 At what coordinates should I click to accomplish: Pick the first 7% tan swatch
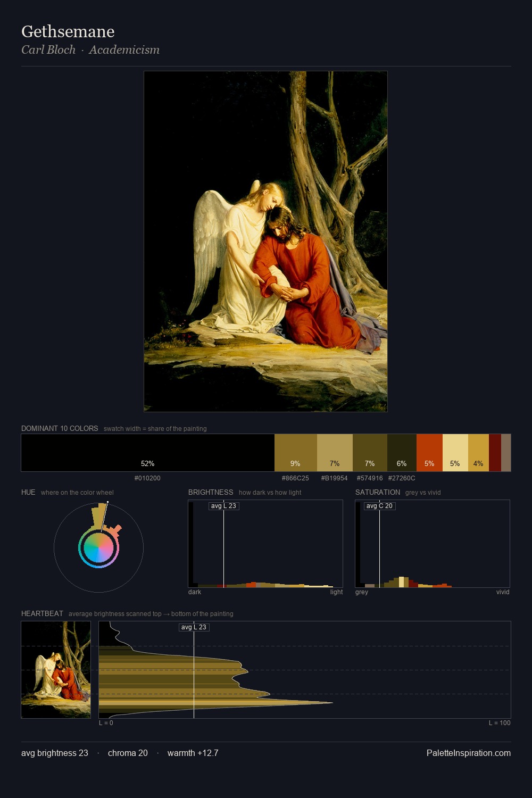335,453
